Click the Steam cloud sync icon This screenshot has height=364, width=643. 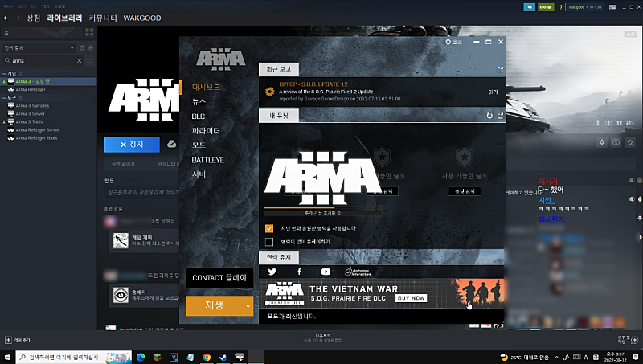[171, 144]
